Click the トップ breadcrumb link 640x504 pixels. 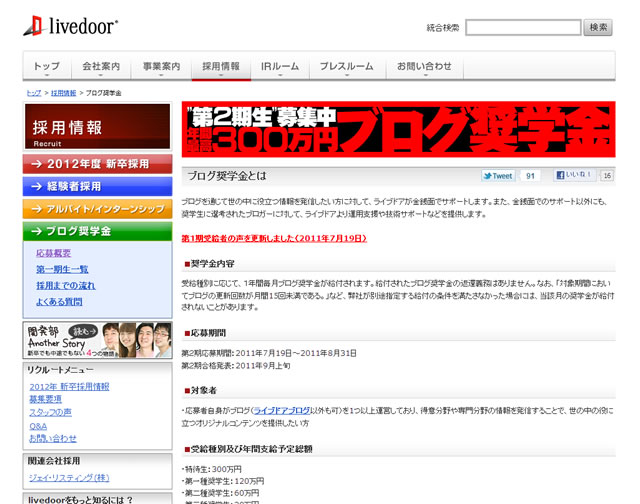click(x=34, y=93)
